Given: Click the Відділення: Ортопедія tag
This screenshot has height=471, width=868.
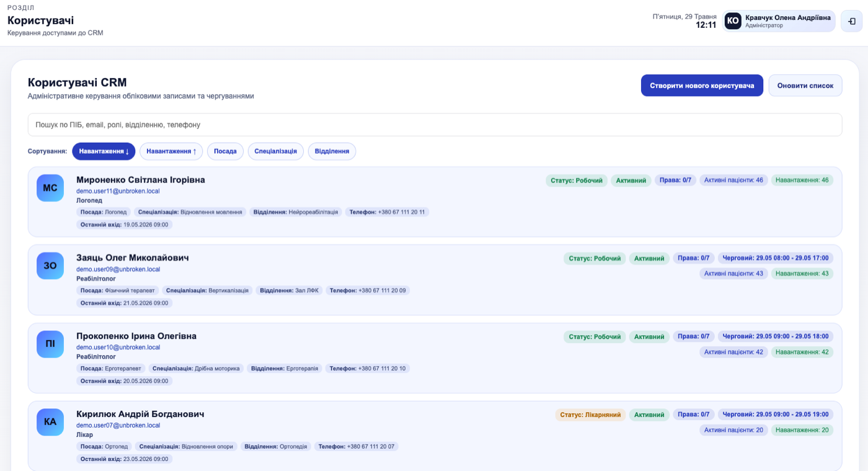Looking at the screenshot, I should click(276, 447).
